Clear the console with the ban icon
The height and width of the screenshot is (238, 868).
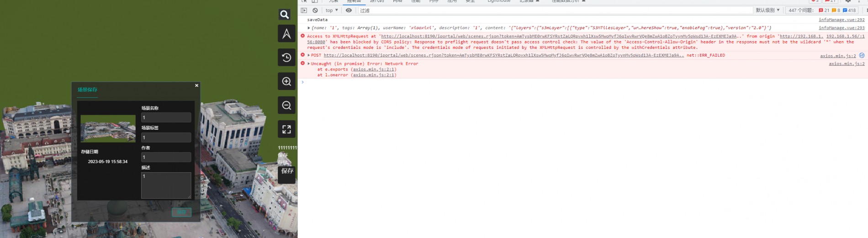pos(315,10)
